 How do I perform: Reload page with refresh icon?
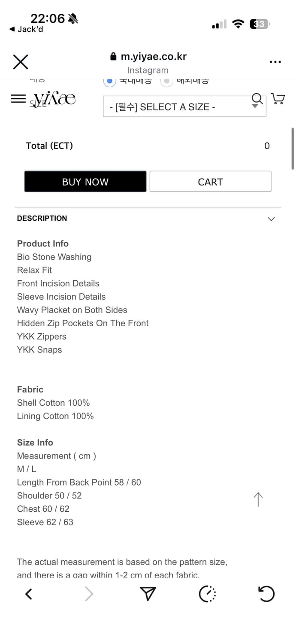[x=266, y=594]
